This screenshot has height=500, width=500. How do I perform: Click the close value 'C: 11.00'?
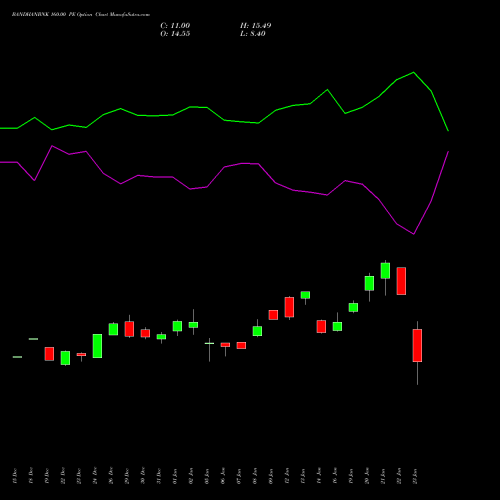pos(175,26)
